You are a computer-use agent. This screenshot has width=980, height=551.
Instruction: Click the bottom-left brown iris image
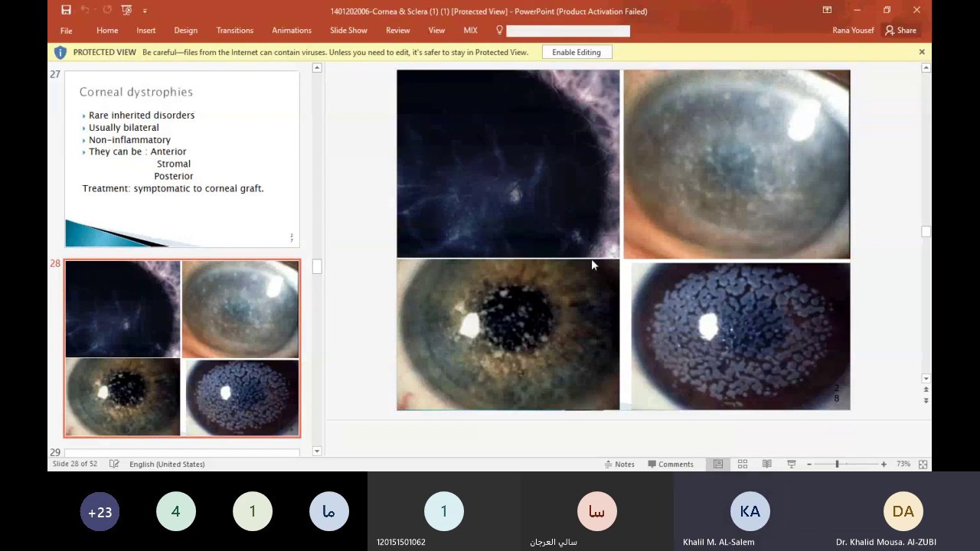click(x=508, y=334)
